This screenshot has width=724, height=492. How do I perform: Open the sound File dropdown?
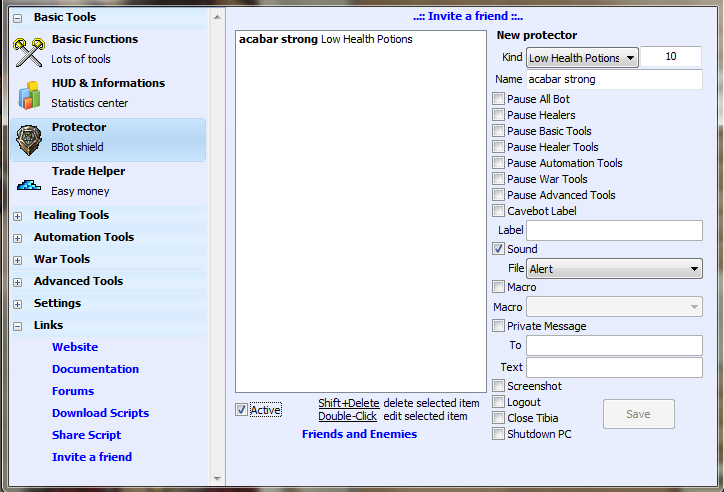(x=614, y=269)
